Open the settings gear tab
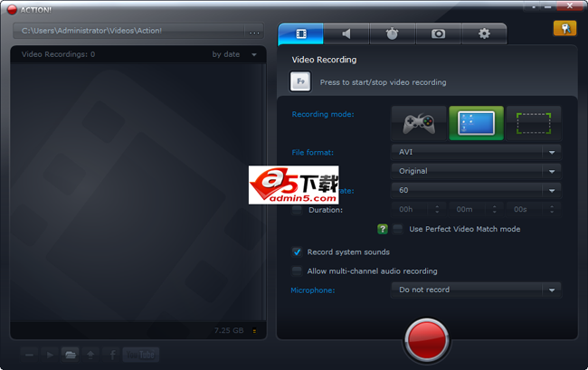Screen dimensions: 588x370 484,33
